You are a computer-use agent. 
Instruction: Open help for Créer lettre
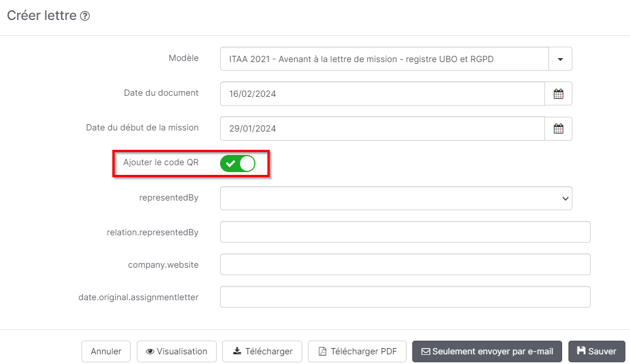pos(84,15)
